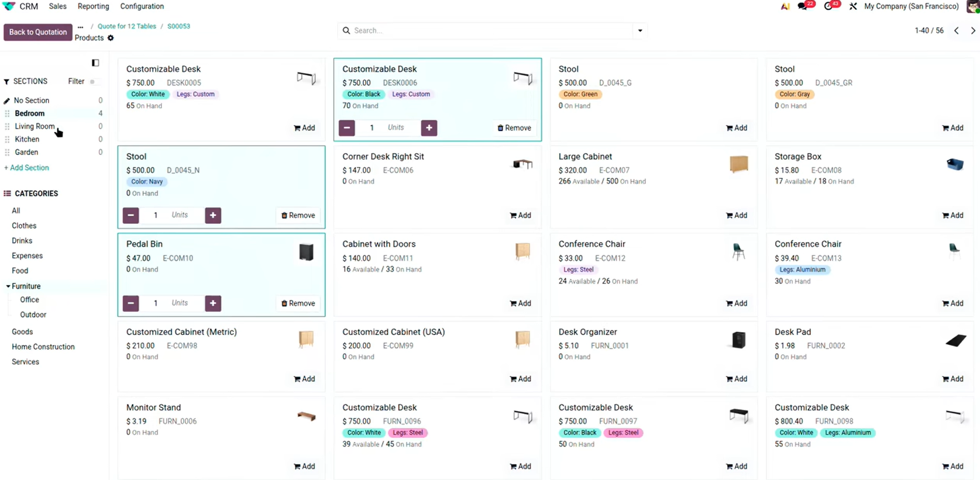980x480 pixels.
Task: Add Large Cabinet to quotation
Action: click(737, 215)
